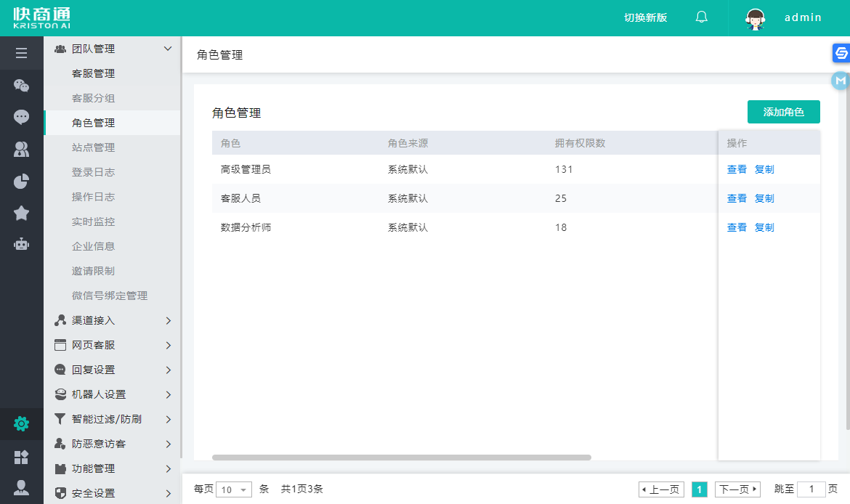Open the robot icon in sidebar
The width and height of the screenshot is (850, 504).
[x=21, y=244]
